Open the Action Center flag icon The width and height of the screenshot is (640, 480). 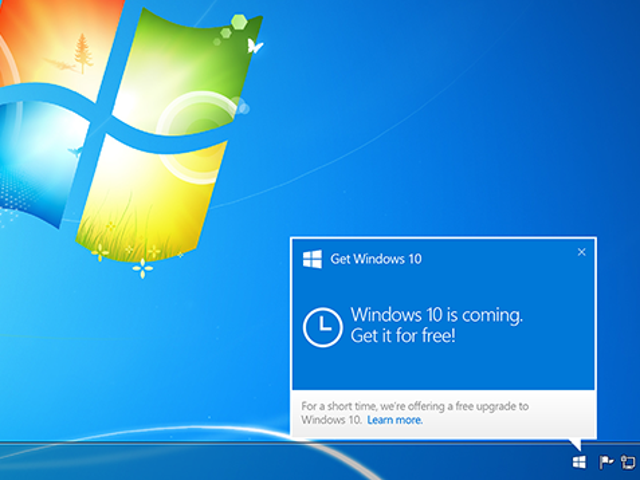606,462
